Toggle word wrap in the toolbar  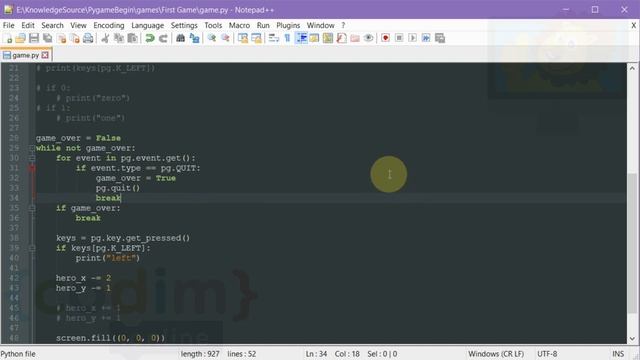click(274, 38)
